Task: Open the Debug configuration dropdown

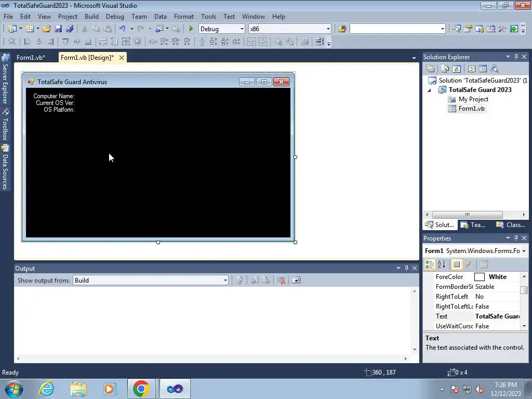Action: click(242, 29)
